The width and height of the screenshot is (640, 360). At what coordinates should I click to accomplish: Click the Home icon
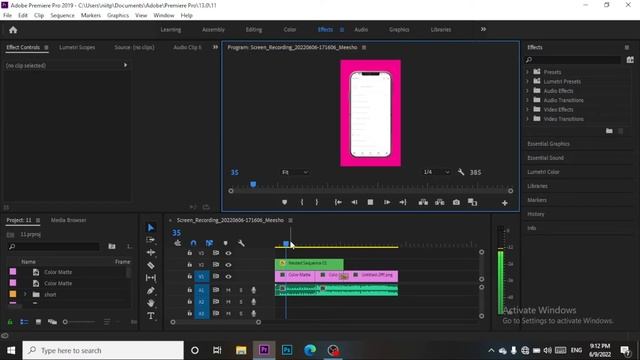coord(13,30)
